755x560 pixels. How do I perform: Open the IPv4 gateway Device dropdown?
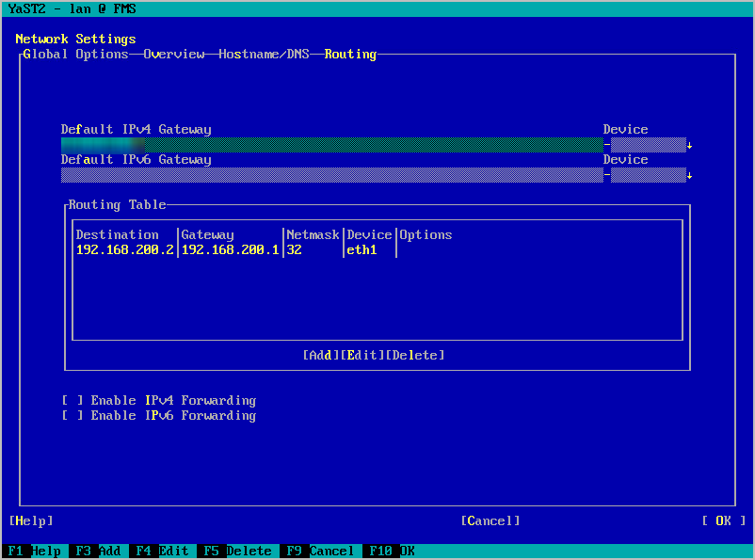tap(648, 145)
